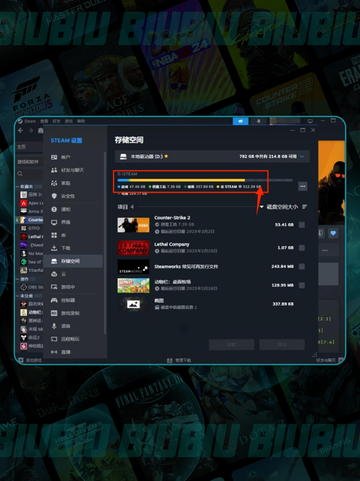The width and height of the screenshot is (360, 481).
Task: Click the blue heart favorite icon
Action: coord(333,233)
